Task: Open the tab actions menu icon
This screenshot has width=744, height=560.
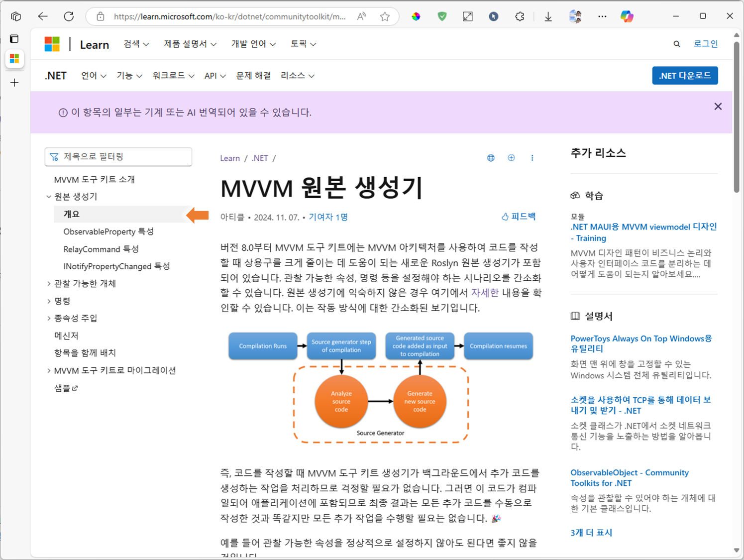Action: pyautogui.click(x=16, y=16)
